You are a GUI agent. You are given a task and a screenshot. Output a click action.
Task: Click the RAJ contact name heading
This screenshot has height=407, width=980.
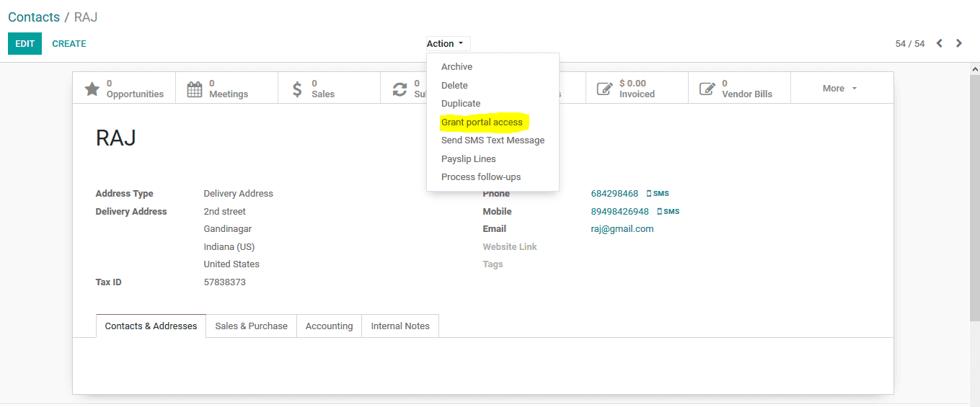click(x=116, y=138)
